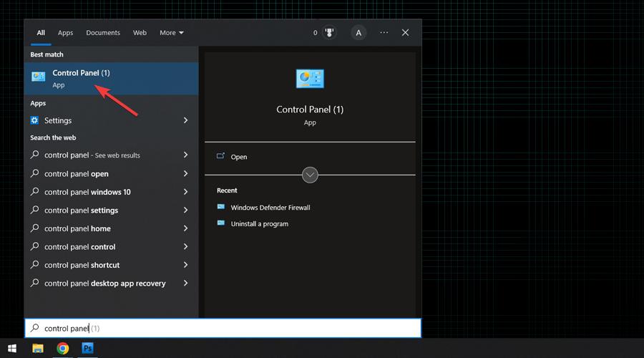
Task: Expand arrow for control panel shortcut
Action: point(185,265)
